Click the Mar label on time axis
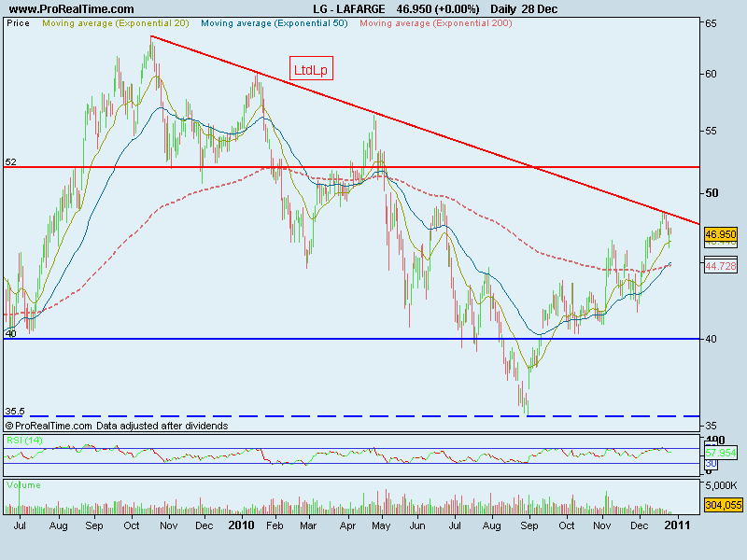The height and width of the screenshot is (560, 747). click(308, 525)
